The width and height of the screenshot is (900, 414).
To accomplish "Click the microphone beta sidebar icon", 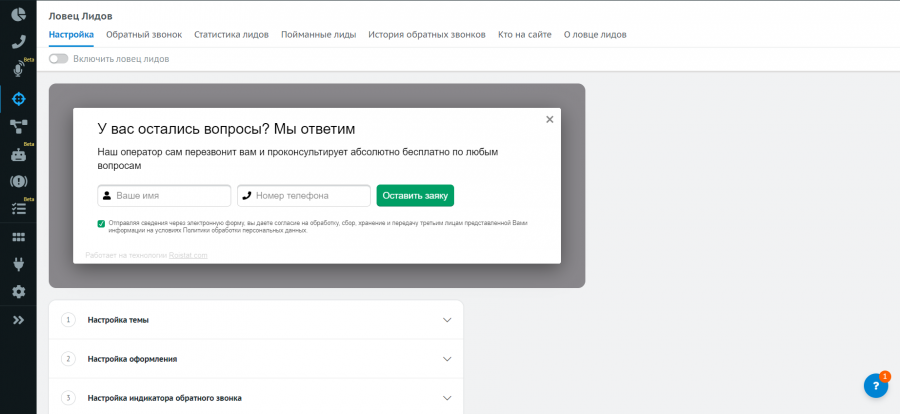I will 18,70.
